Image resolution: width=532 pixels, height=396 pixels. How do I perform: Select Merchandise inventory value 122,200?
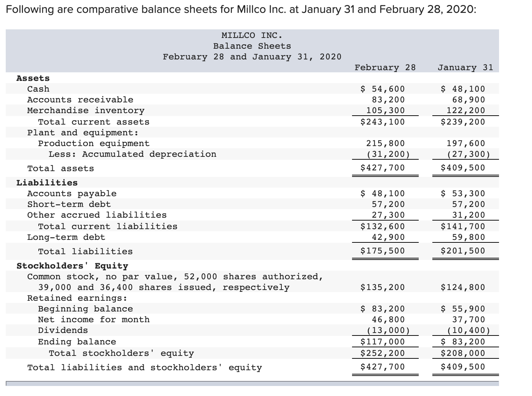pyautogui.click(x=466, y=110)
